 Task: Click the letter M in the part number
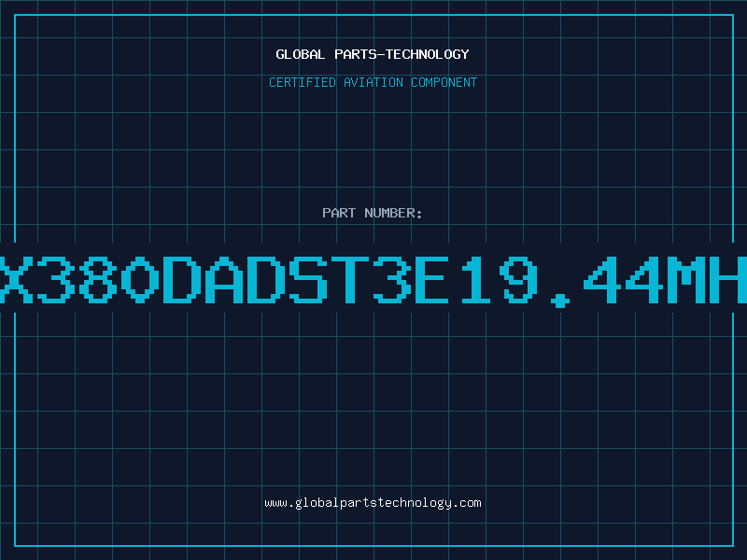(685, 279)
